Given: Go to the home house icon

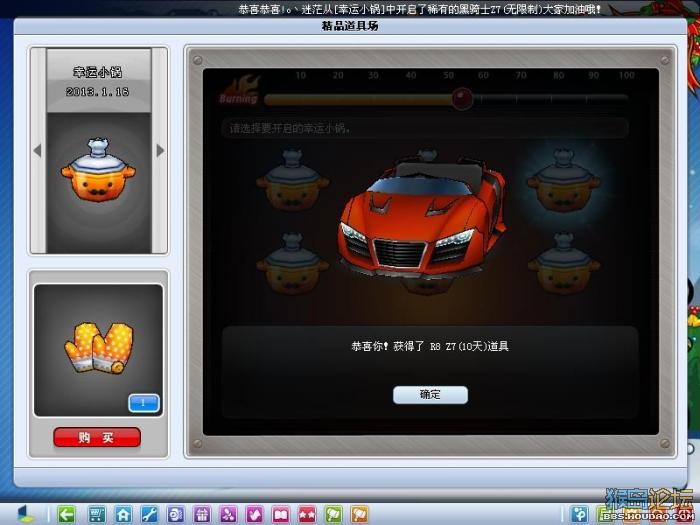Looking at the screenshot, I should [123, 514].
